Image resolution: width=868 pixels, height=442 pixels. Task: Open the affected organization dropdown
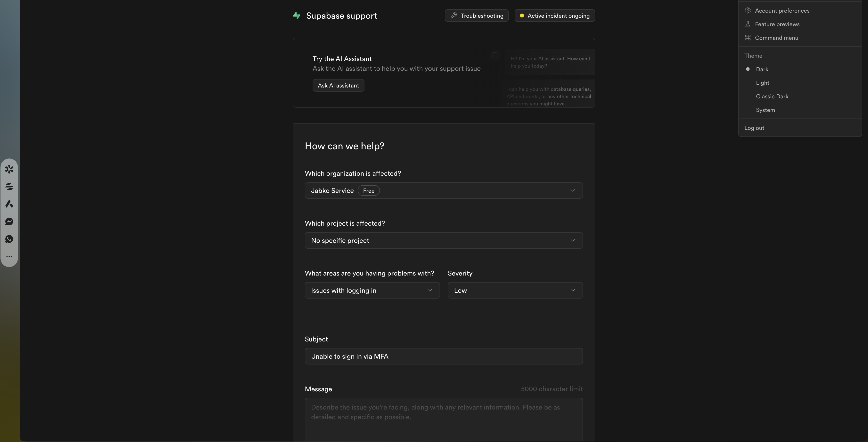click(x=443, y=191)
